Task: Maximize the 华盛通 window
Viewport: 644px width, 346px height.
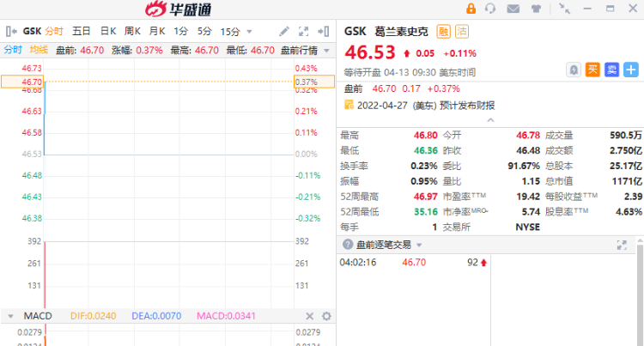Action: coord(610,9)
